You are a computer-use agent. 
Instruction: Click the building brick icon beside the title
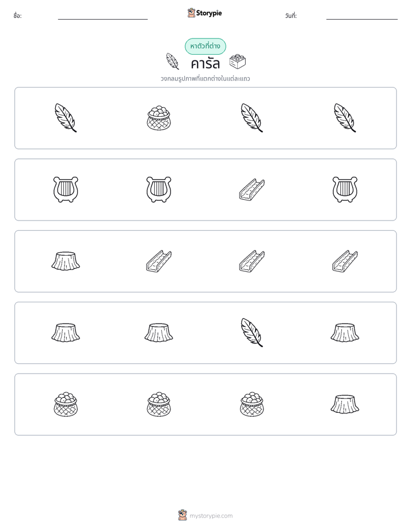[x=238, y=62]
